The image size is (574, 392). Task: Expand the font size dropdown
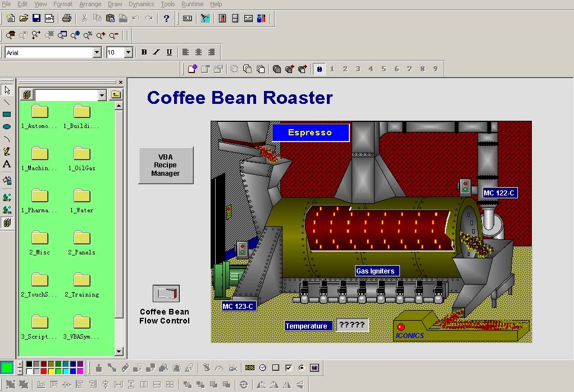(x=128, y=52)
